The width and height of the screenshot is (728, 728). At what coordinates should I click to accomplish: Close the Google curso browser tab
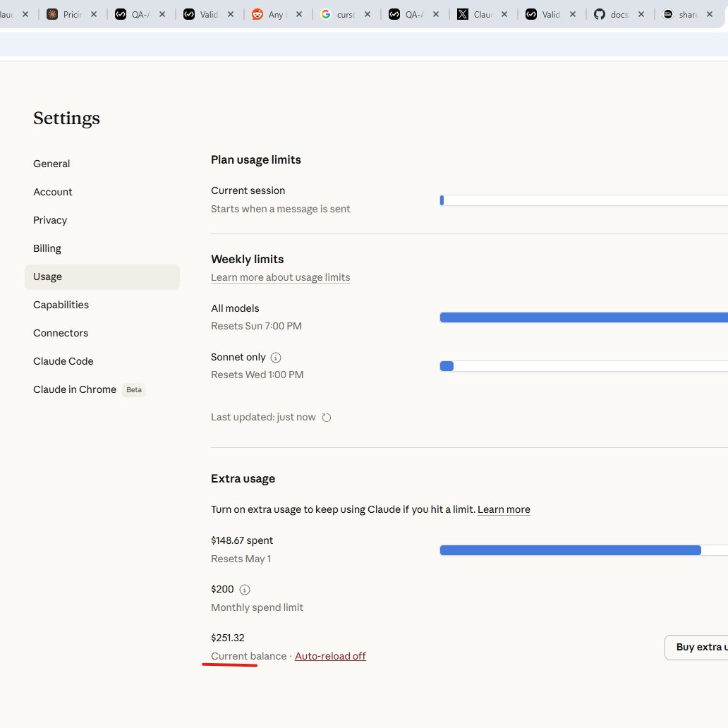coord(368,14)
